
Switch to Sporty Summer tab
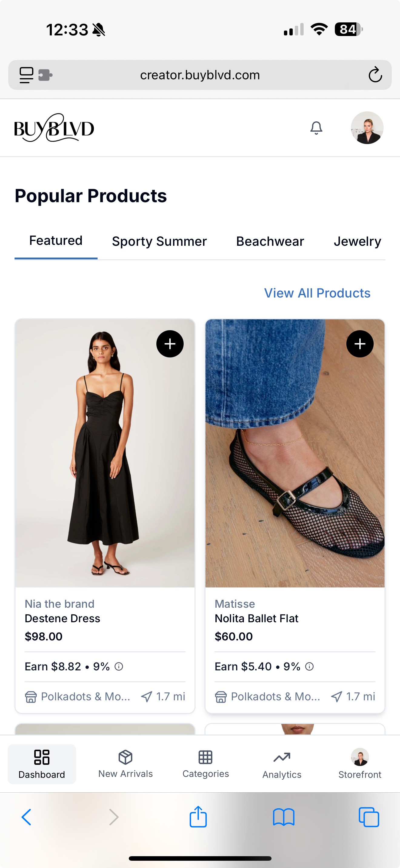point(159,241)
